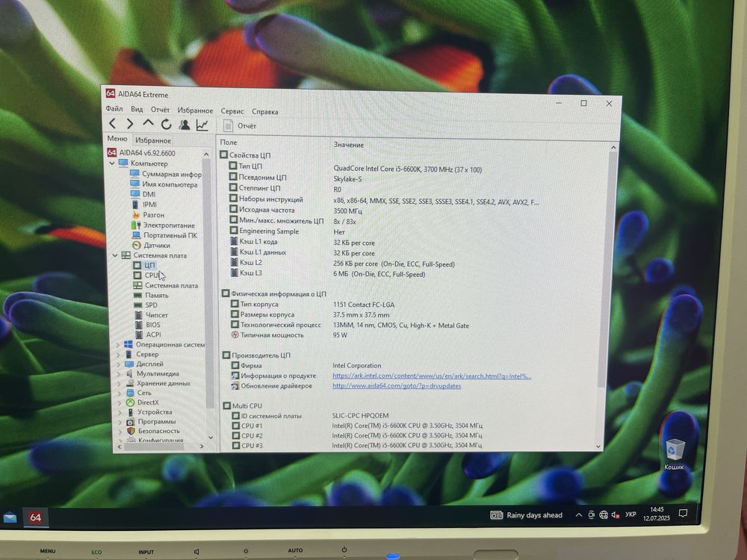This screenshot has height=560, width=747.
Task: Open the Кошик recycle bin on desktop
Action: (x=674, y=455)
